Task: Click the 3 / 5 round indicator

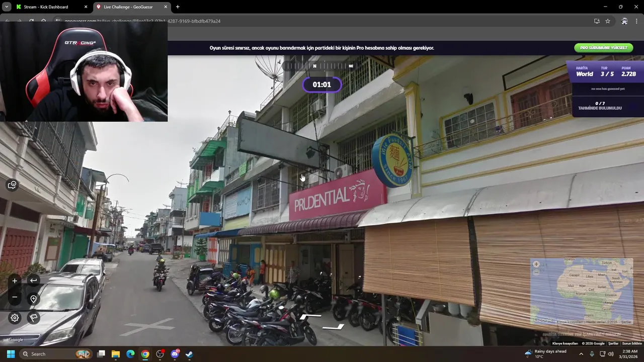Action: pyautogui.click(x=607, y=74)
